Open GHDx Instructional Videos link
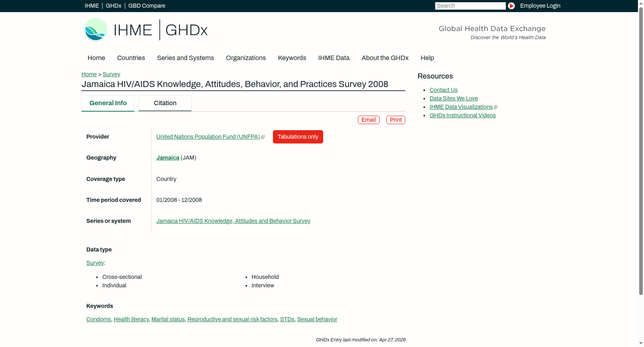The height and width of the screenshot is (347, 644). (x=462, y=115)
